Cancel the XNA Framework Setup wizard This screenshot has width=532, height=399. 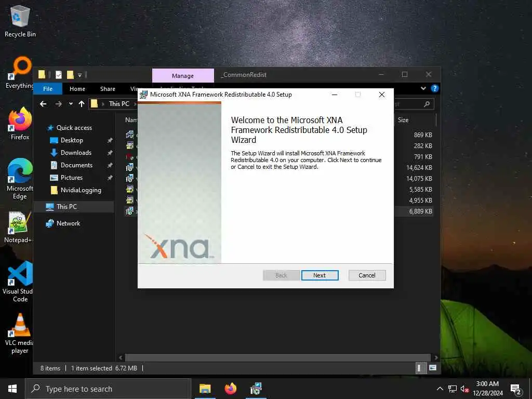pos(367,275)
